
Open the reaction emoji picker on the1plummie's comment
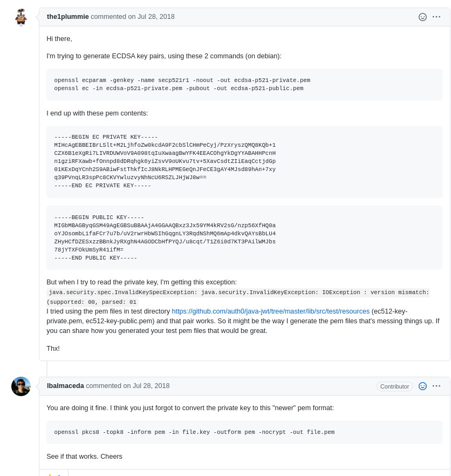pyautogui.click(x=422, y=17)
